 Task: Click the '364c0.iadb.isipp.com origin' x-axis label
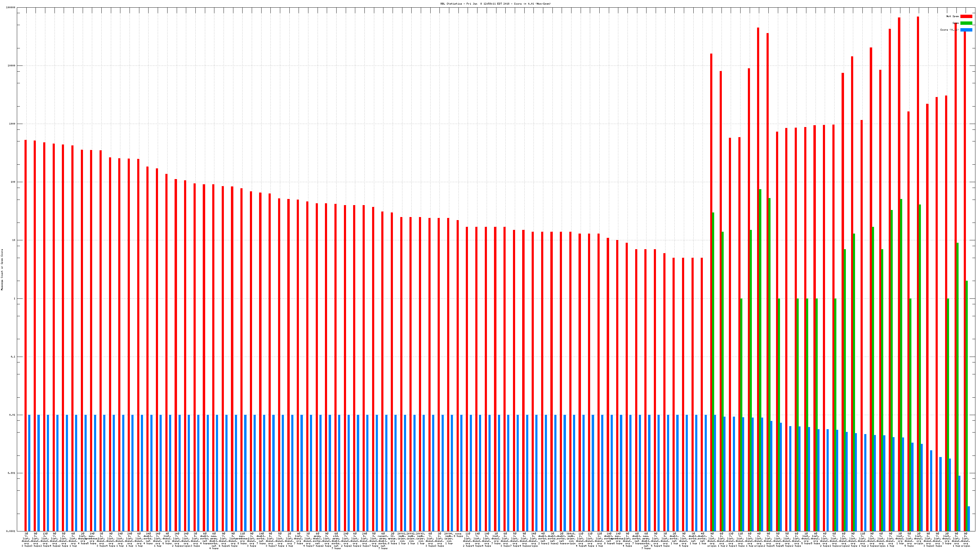coord(571,539)
